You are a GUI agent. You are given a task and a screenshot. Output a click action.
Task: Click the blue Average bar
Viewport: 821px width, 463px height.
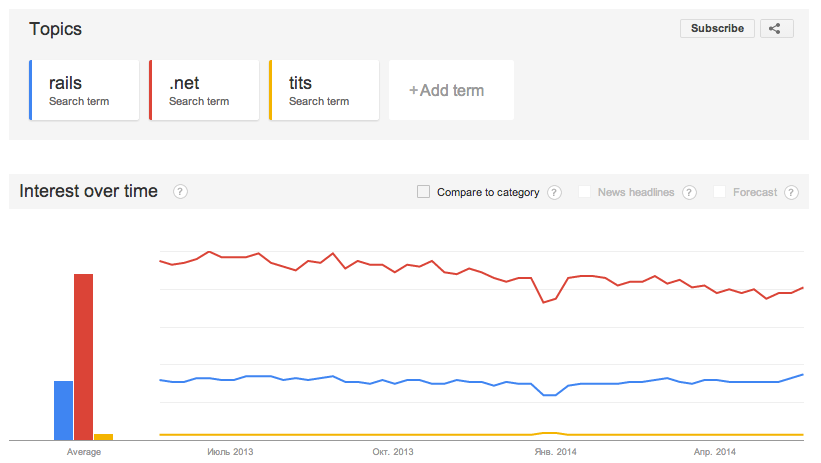coord(63,411)
